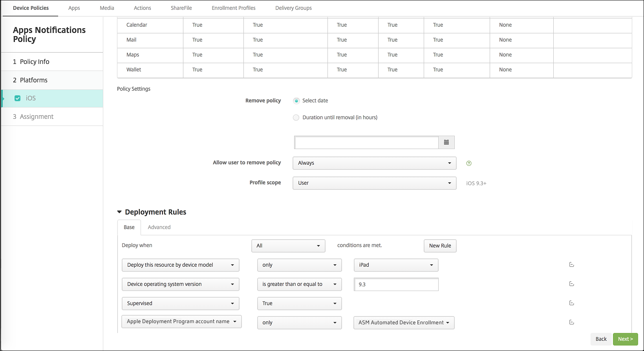The height and width of the screenshot is (351, 644).
Task: Switch to the Advanced deployment rules tab
Action: point(159,227)
